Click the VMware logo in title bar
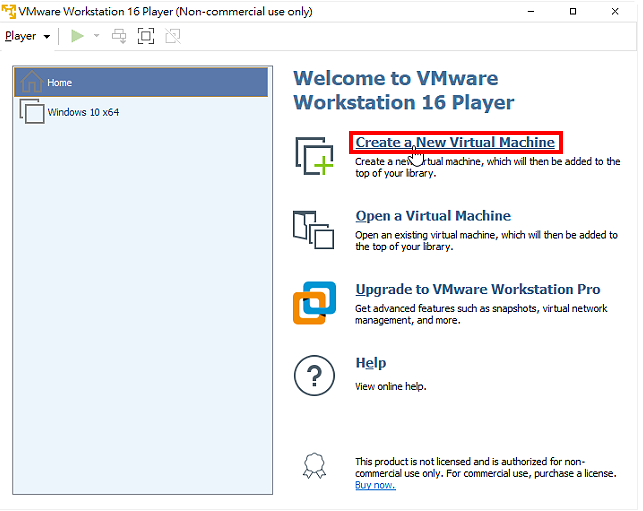This screenshot has width=643, height=511. (x=9, y=11)
